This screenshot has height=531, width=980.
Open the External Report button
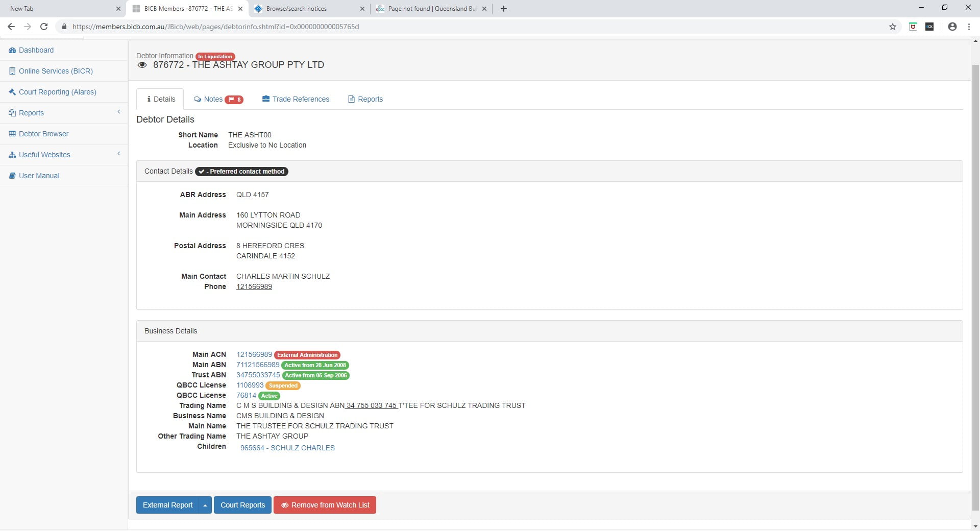[167, 505]
